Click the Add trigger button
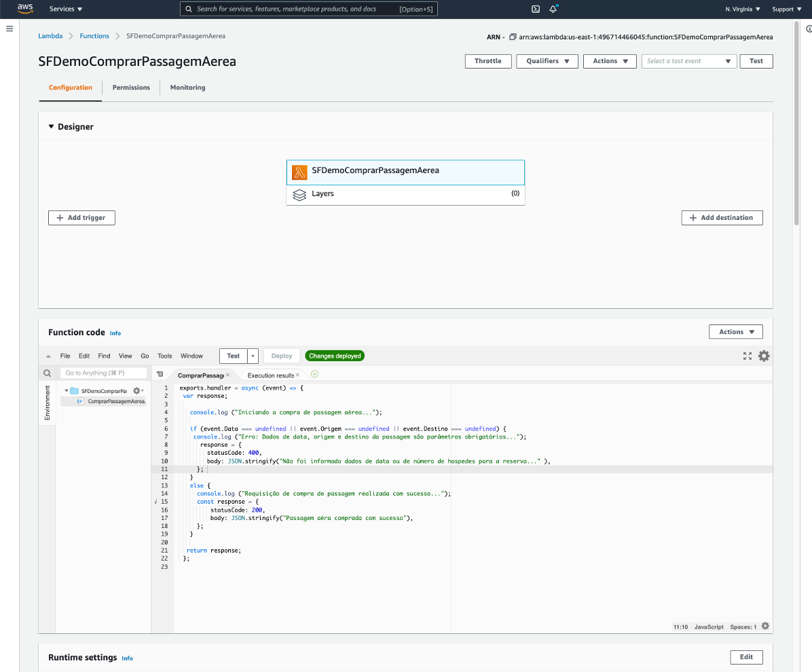The width and height of the screenshot is (812, 672). pos(81,218)
